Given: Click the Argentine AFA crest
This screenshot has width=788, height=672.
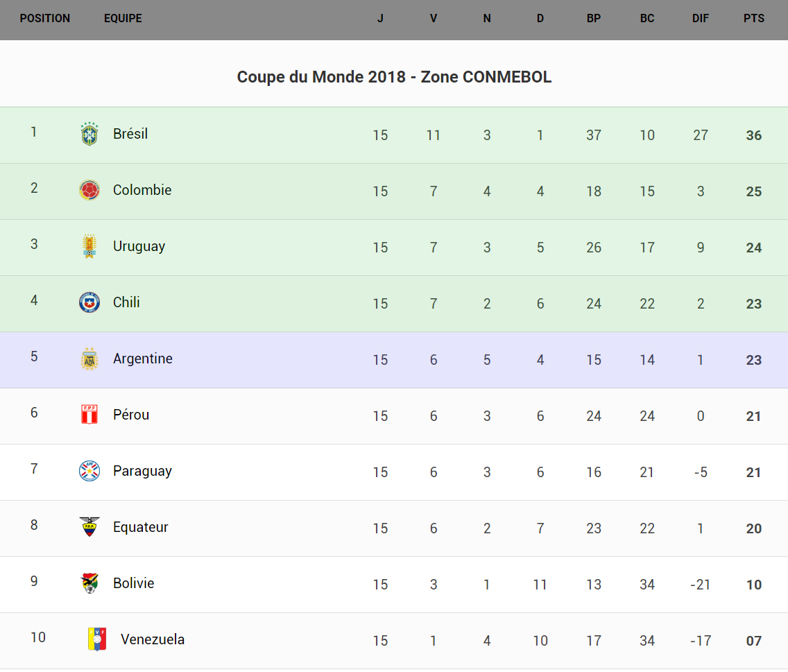Looking at the screenshot, I should pyautogui.click(x=89, y=359).
